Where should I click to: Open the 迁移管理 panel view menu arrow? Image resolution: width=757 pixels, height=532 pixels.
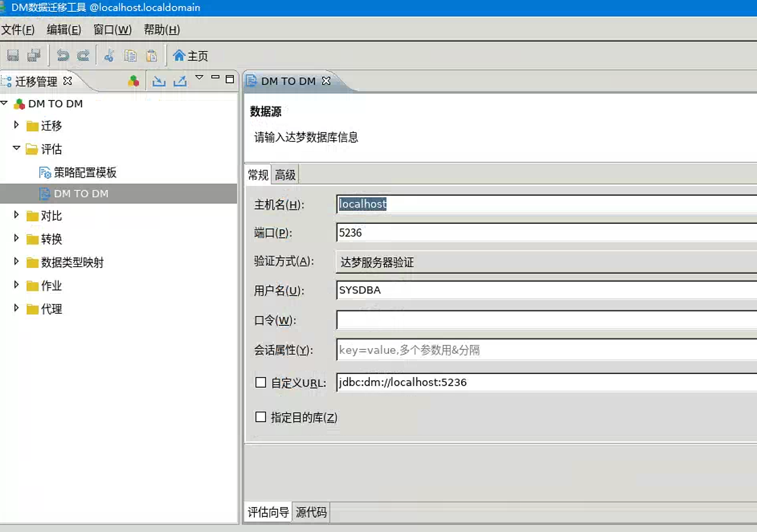[x=200, y=78]
